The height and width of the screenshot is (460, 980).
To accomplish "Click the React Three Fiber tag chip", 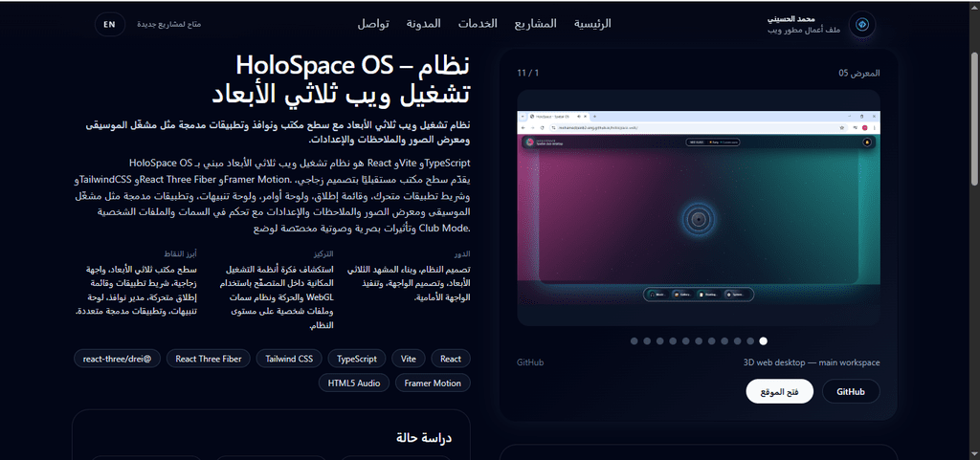I will [x=209, y=359].
